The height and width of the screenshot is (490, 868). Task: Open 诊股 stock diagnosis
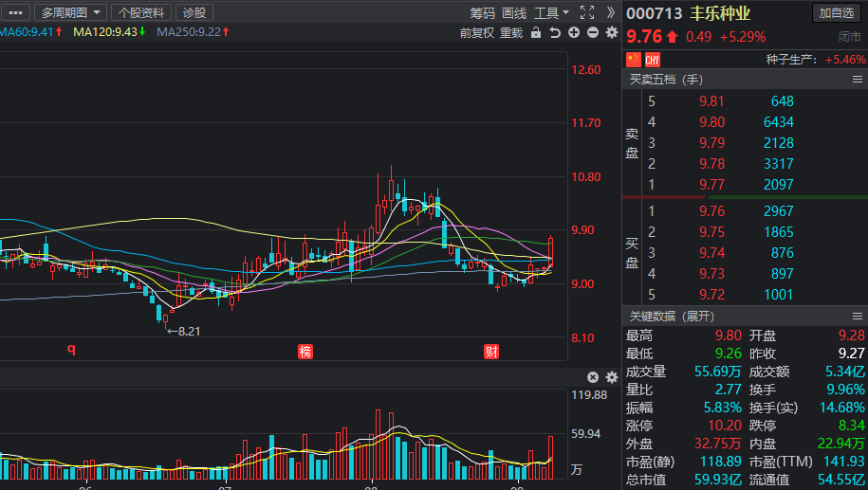click(x=194, y=12)
